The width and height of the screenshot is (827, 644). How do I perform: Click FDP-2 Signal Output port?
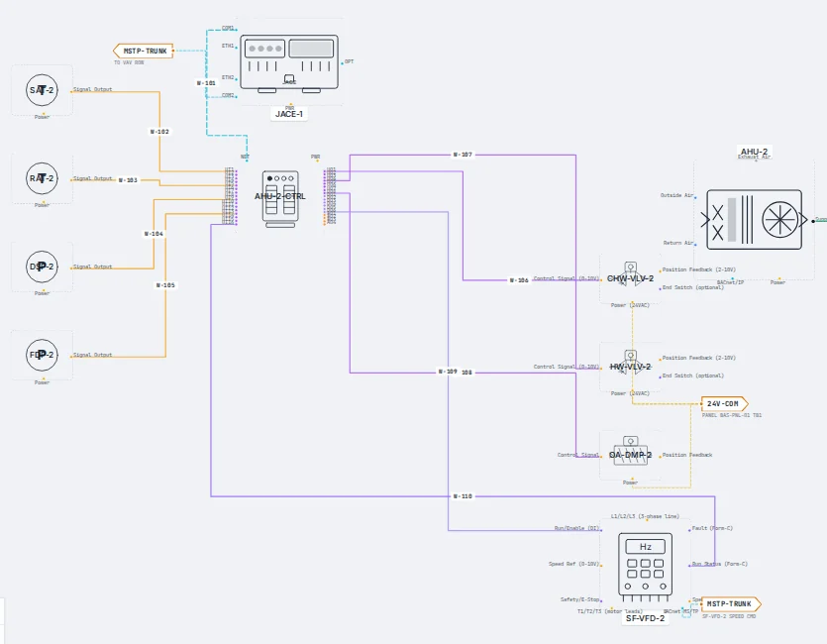(71, 356)
